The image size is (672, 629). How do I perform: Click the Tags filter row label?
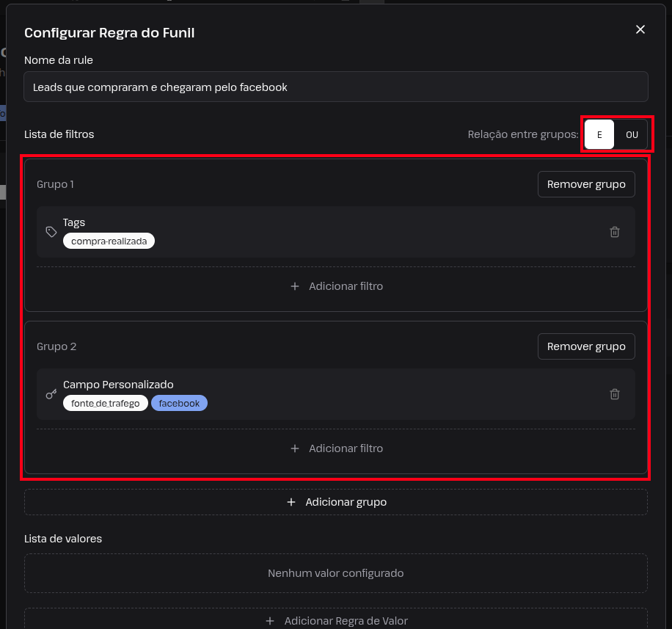click(x=73, y=222)
